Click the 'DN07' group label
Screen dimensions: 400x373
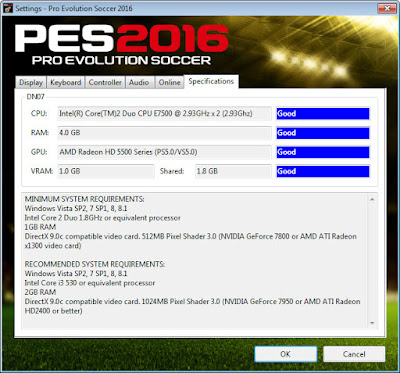pyautogui.click(x=35, y=97)
